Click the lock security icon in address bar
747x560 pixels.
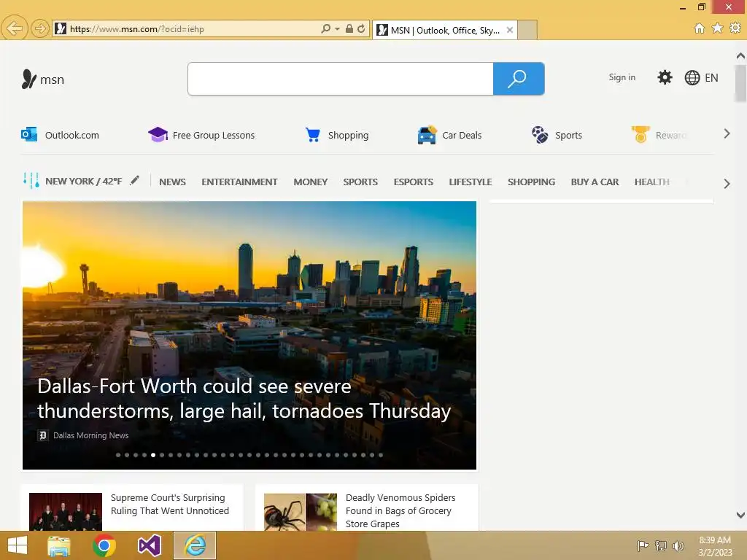(349, 28)
